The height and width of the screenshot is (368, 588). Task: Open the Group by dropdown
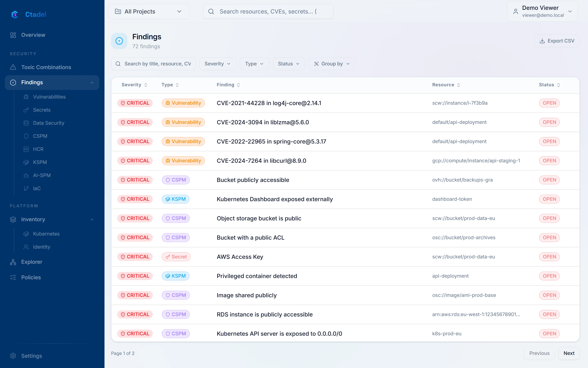click(x=332, y=64)
